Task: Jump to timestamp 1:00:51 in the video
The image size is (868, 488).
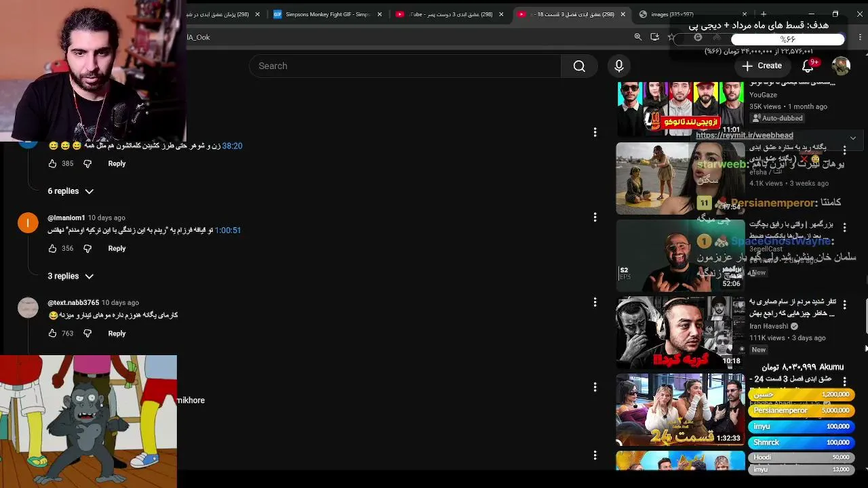Action: point(228,230)
